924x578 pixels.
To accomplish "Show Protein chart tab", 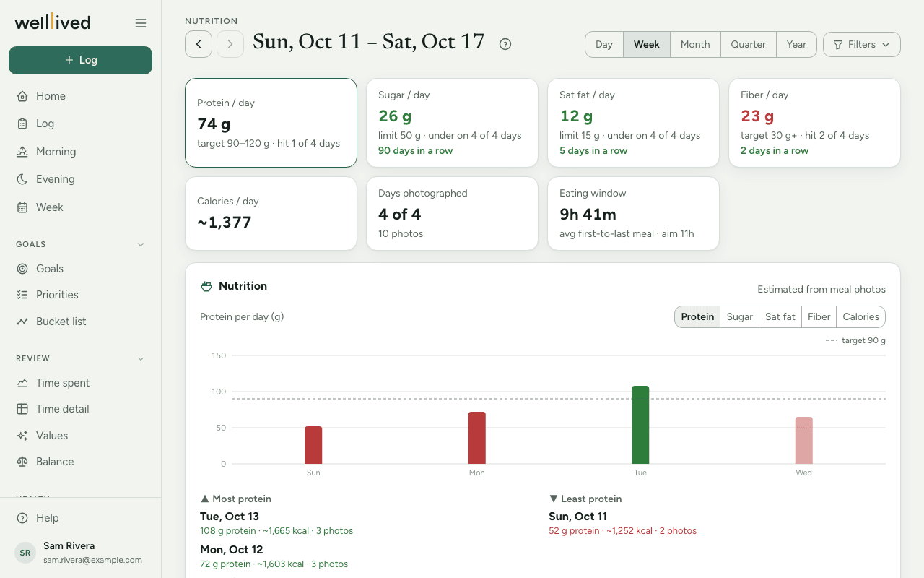I will pos(697,316).
